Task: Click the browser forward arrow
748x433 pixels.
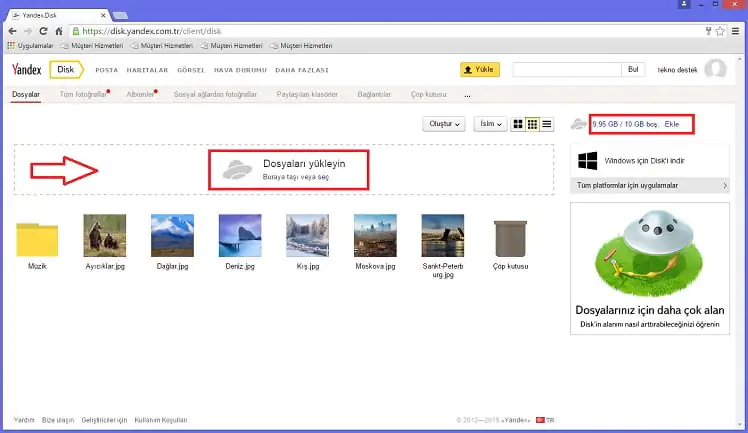Action: point(28,31)
